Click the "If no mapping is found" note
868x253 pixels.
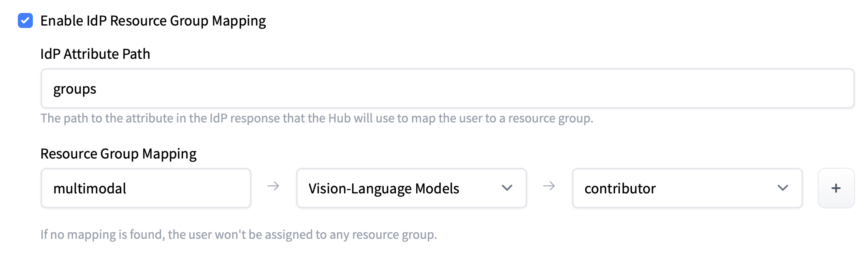click(x=238, y=234)
